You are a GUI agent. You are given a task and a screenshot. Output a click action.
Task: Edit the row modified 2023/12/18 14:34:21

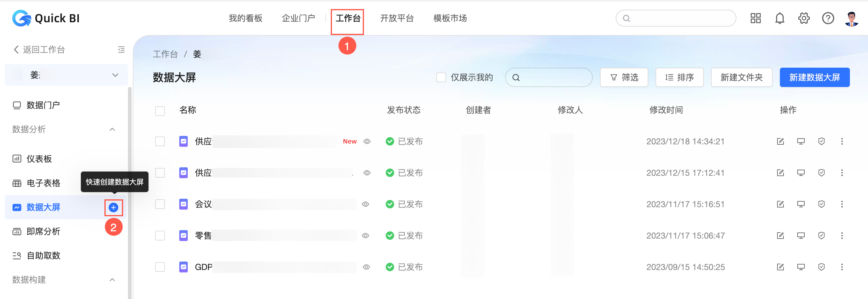point(780,141)
